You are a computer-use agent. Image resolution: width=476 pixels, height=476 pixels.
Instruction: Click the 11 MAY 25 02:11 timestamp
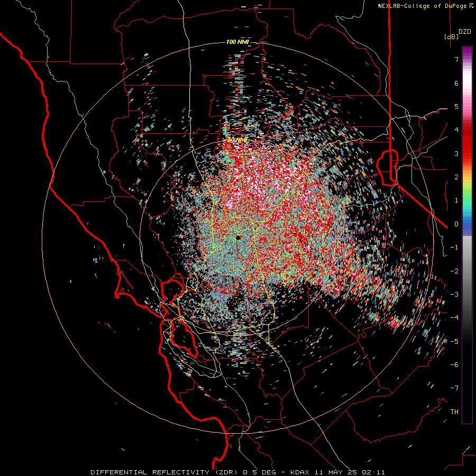click(x=350, y=472)
